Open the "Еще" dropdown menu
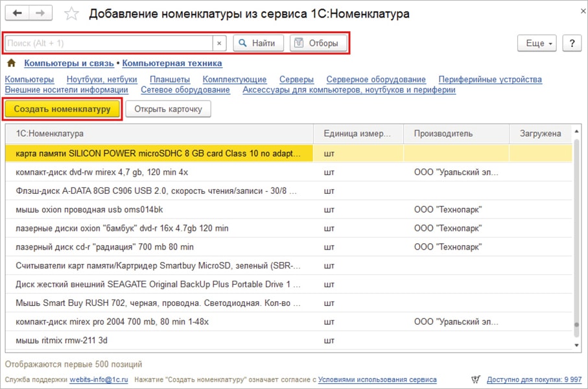The width and height of the screenshot is (588, 389). (x=537, y=43)
